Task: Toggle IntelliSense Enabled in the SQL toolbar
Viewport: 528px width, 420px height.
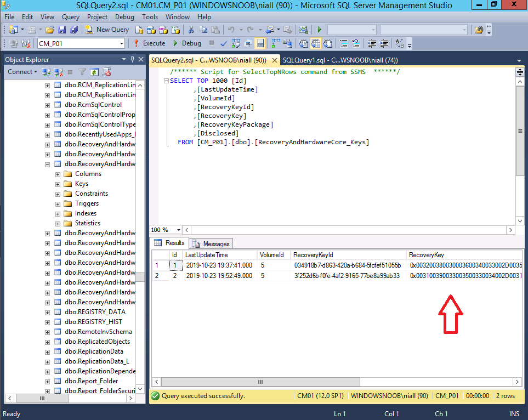Action: pos(260,43)
